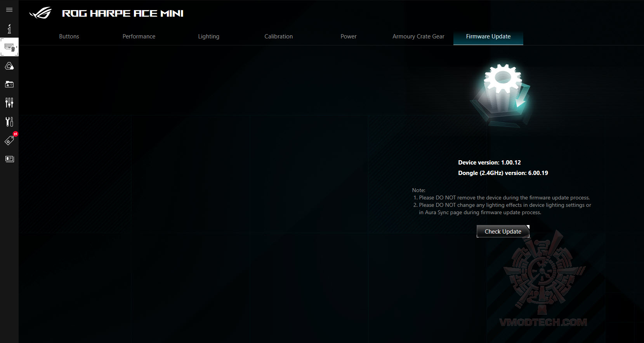Click the ROG HARPE ACE MINI title
This screenshot has width=644, height=343.
coord(123,14)
